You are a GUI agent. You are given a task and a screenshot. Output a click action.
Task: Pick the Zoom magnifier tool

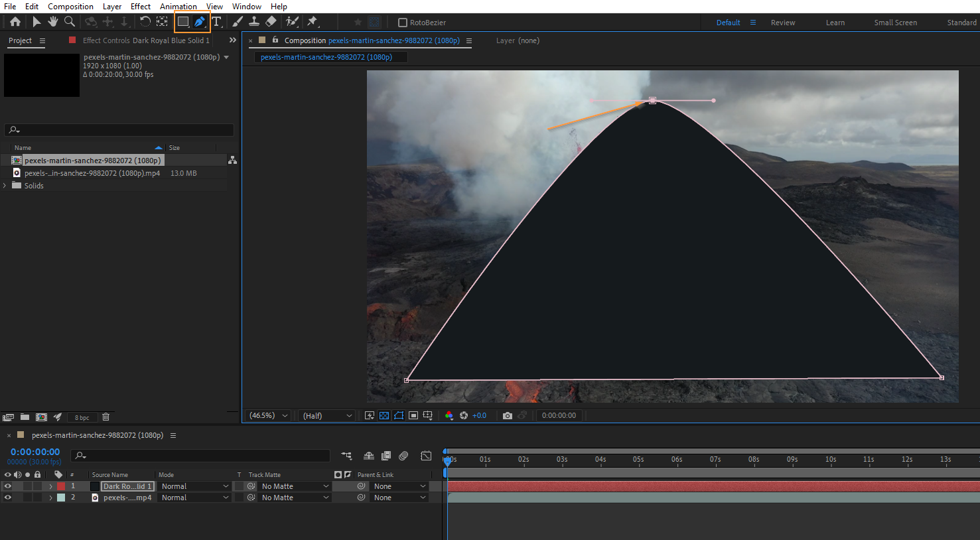click(x=70, y=22)
